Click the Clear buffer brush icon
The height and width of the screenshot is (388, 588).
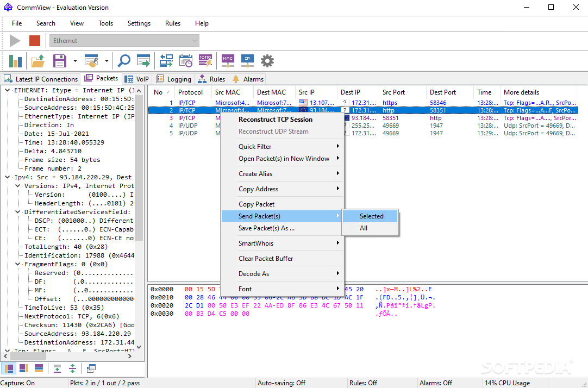[91, 61]
